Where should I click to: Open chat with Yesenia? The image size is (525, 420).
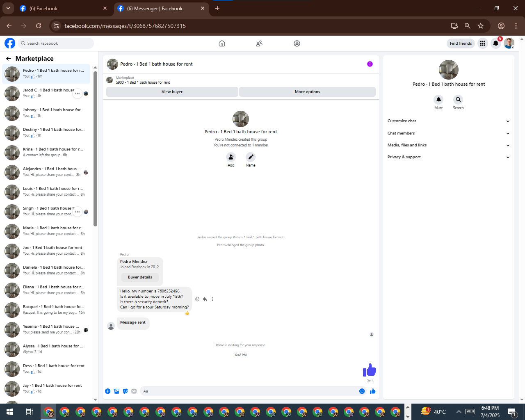point(46,330)
